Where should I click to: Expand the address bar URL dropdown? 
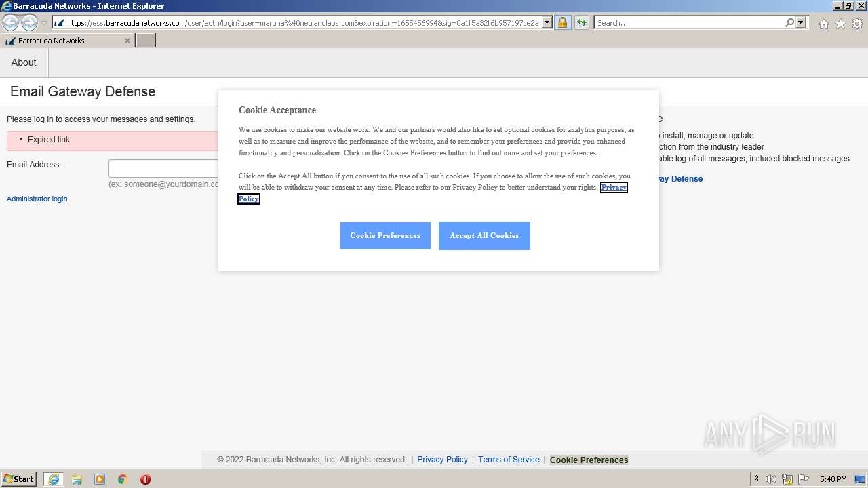click(x=547, y=23)
